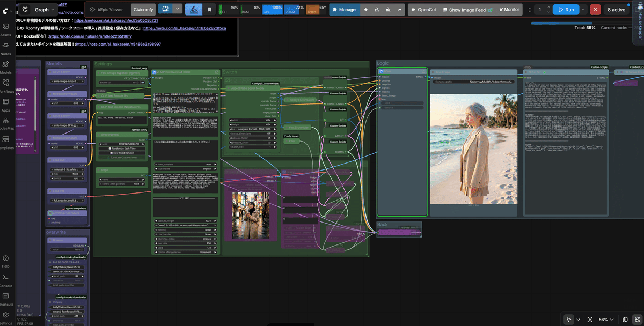Select the pointer mode icon in the bottom-right toolbar
Screen dimensions: 644x326
point(569,320)
